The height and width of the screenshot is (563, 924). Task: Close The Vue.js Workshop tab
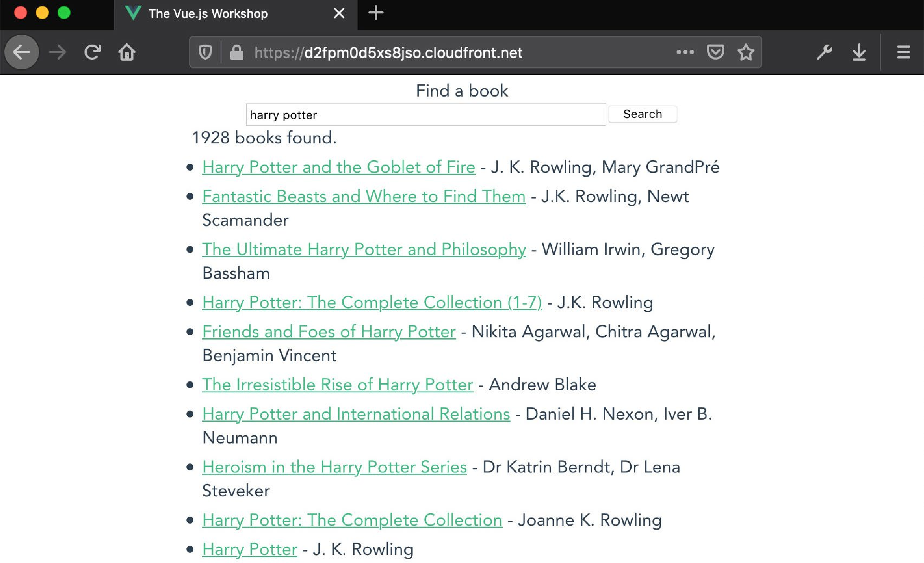[339, 13]
